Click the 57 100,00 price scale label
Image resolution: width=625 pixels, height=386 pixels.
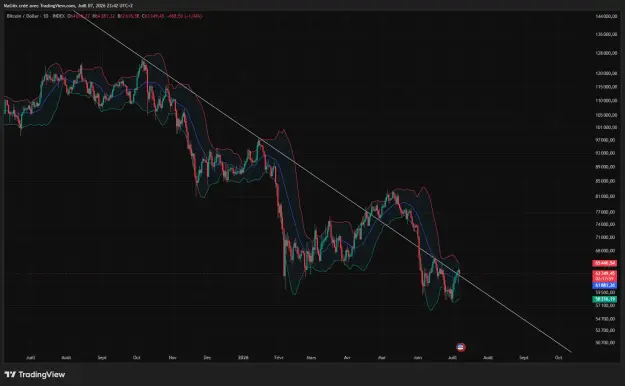click(x=606, y=305)
